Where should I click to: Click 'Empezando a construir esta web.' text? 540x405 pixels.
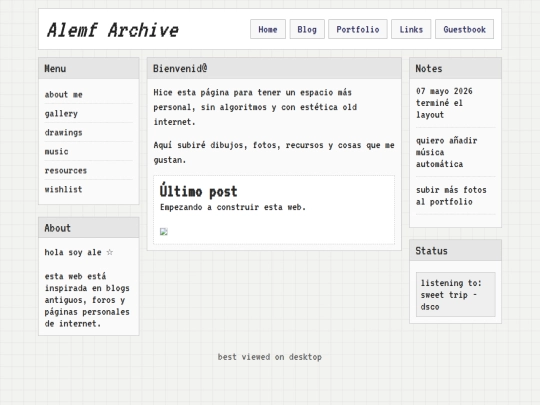click(x=233, y=207)
